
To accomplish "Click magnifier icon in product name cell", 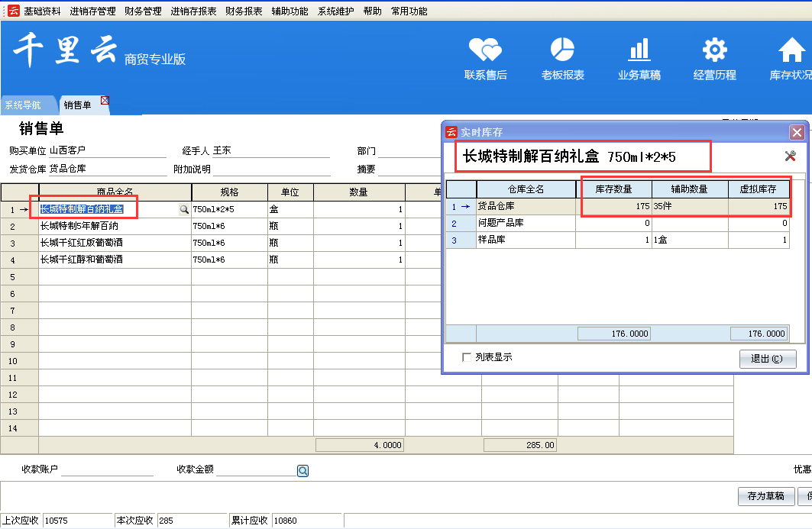I will point(183,209).
